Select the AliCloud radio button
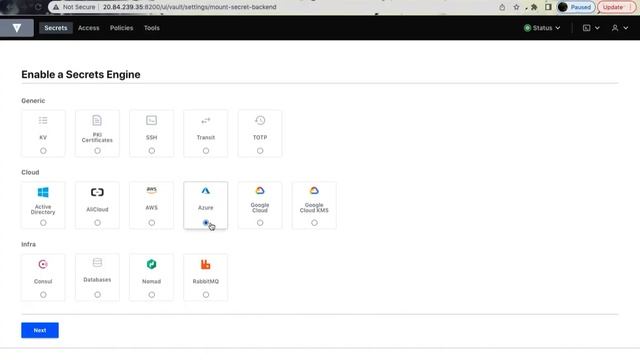Viewport: 640px width, 360px height. [x=97, y=223]
